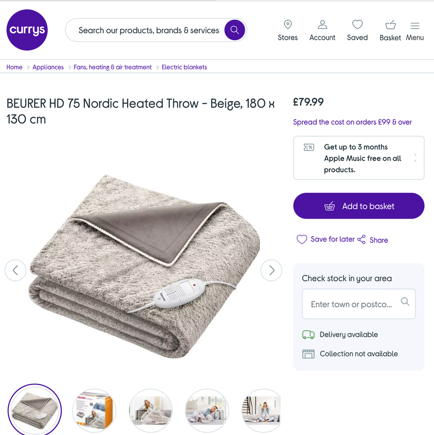
Task: Click the purple search magnifier button
Action: click(235, 30)
